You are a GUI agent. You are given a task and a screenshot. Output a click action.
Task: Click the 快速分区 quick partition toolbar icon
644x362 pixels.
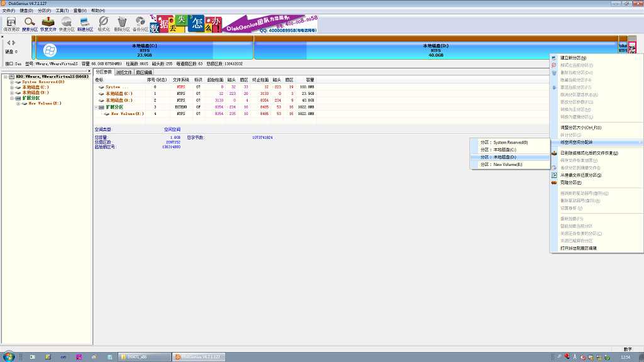[67, 24]
